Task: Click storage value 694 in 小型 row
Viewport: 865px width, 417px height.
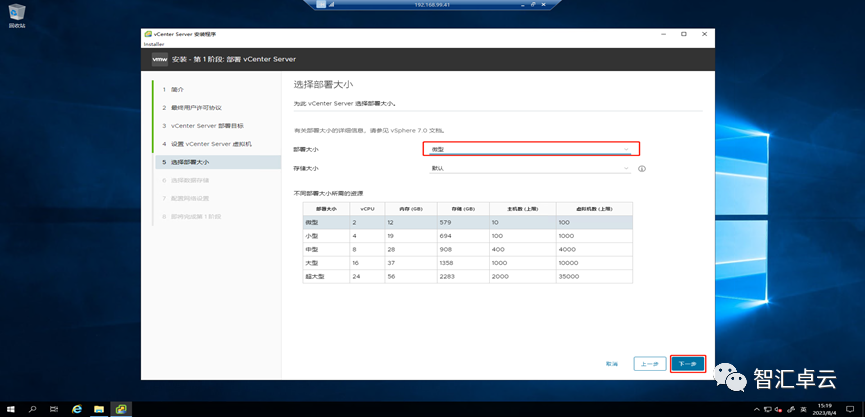Action: [x=445, y=236]
